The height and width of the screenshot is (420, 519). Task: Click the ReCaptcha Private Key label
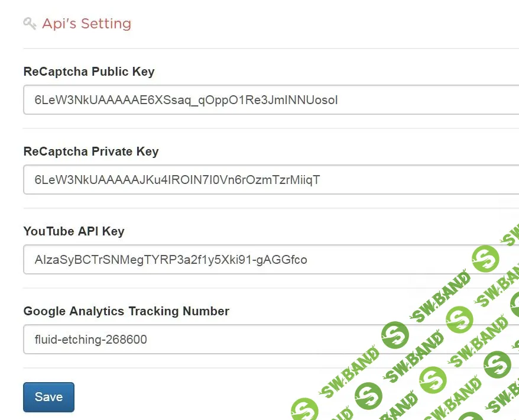[91, 151]
